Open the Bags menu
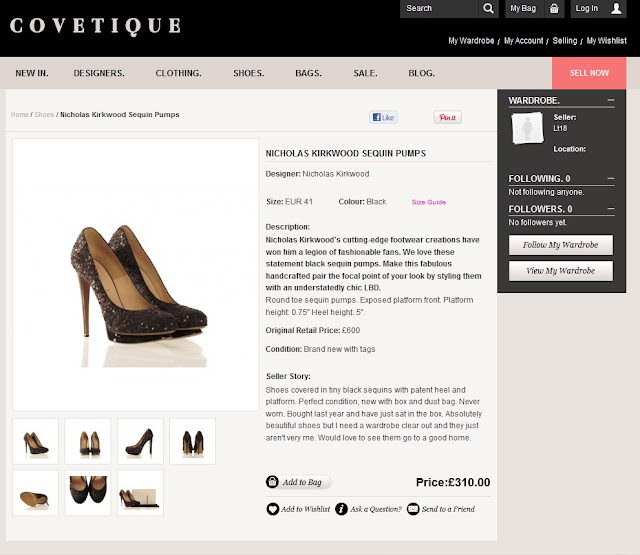 [308, 73]
